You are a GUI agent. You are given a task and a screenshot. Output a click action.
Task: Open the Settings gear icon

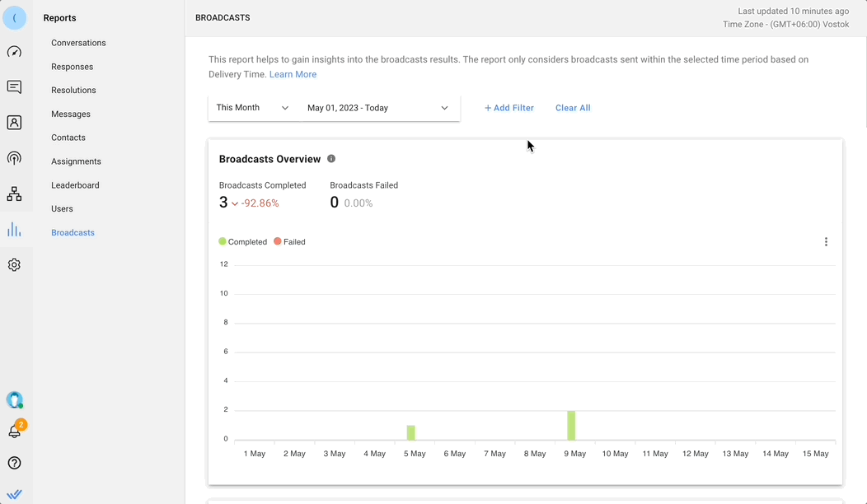pyautogui.click(x=14, y=265)
